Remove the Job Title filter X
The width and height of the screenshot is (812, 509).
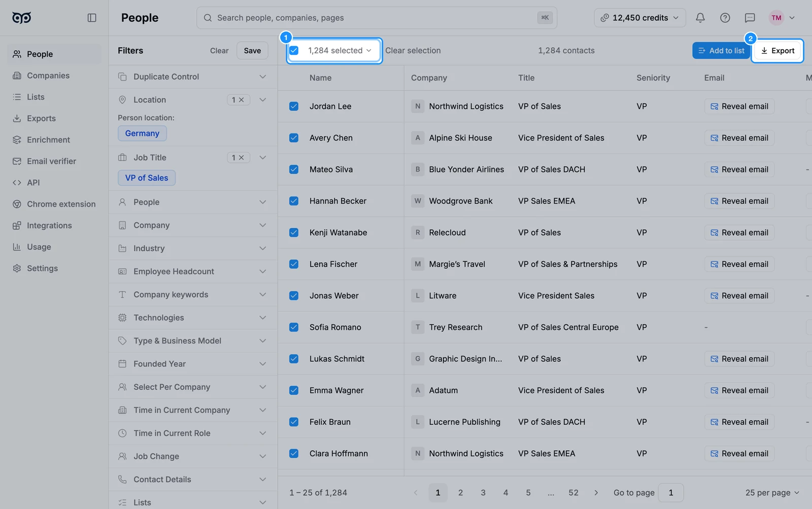pyautogui.click(x=242, y=158)
